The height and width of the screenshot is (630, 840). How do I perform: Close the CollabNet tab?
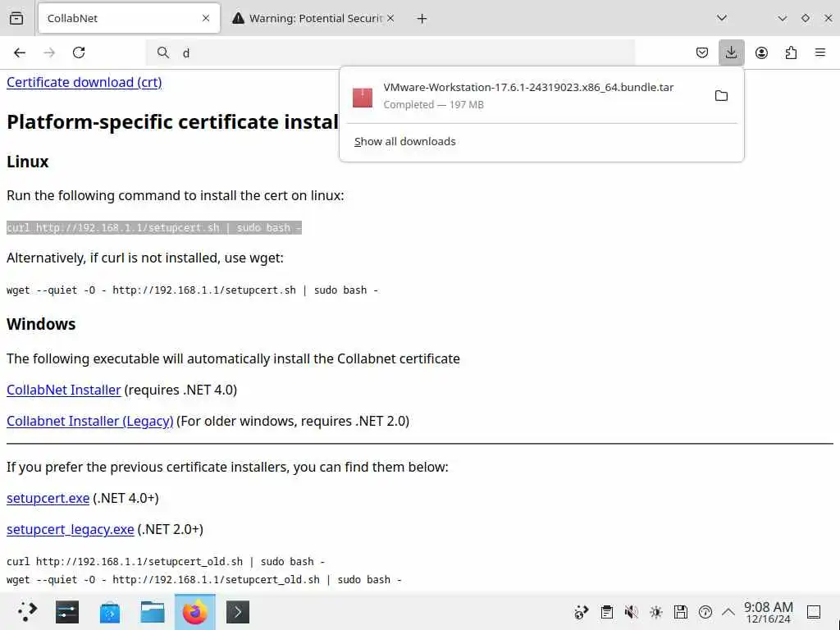point(206,18)
